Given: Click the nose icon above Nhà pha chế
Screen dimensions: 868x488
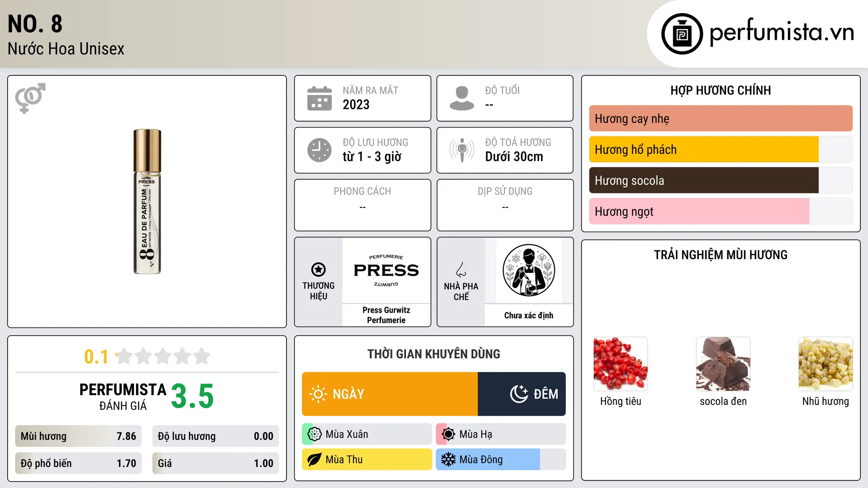Looking at the screenshot, I should point(461,269).
